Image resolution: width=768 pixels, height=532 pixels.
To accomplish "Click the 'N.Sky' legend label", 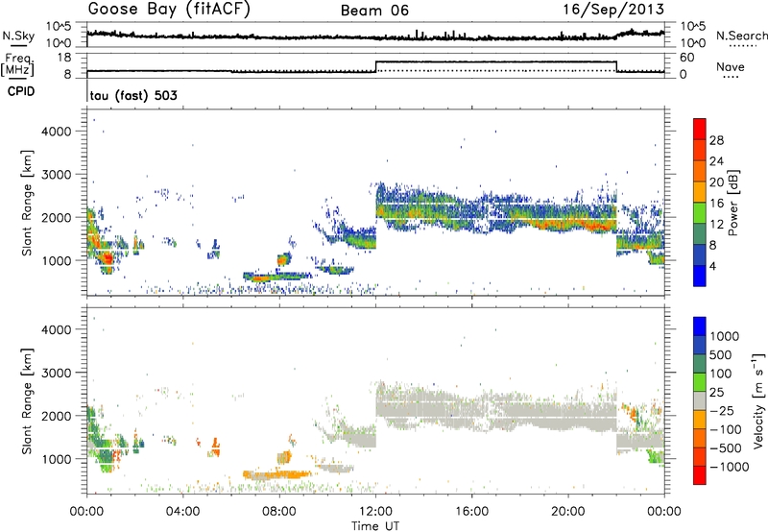I will (x=18, y=36).
